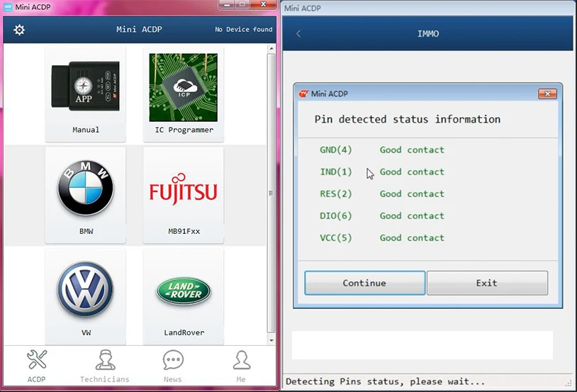Screen dimensions: 577x392
Task: Click the scrollbar down arrow in app list
Action: click(271, 340)
